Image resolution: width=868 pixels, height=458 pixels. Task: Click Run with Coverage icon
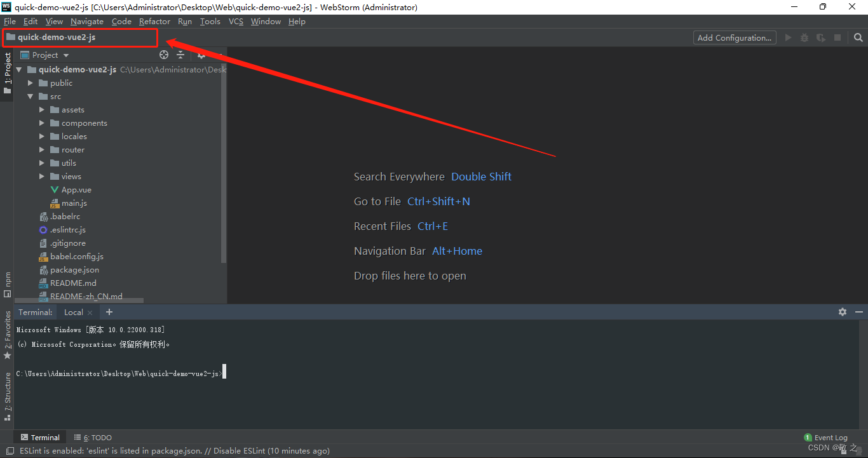[x=821, y=37]
